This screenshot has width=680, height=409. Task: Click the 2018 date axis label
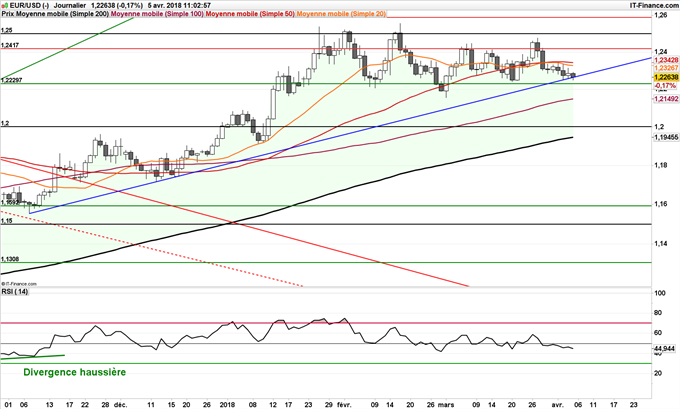[x=227, y=405]
